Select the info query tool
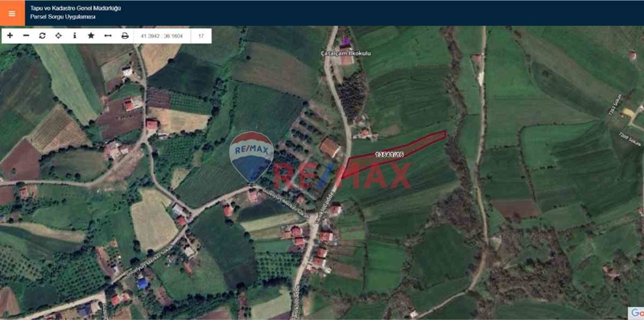Viewport: 644px width, 320px height. [x=74, y=35]
